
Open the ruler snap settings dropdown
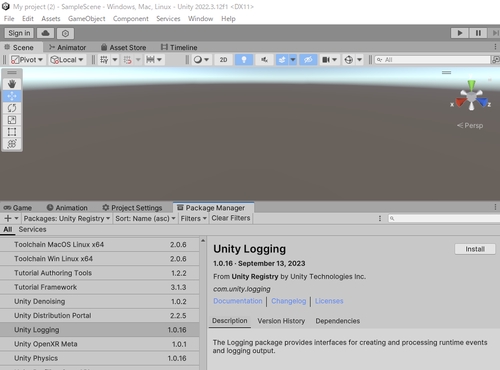(x=159, y=60)
